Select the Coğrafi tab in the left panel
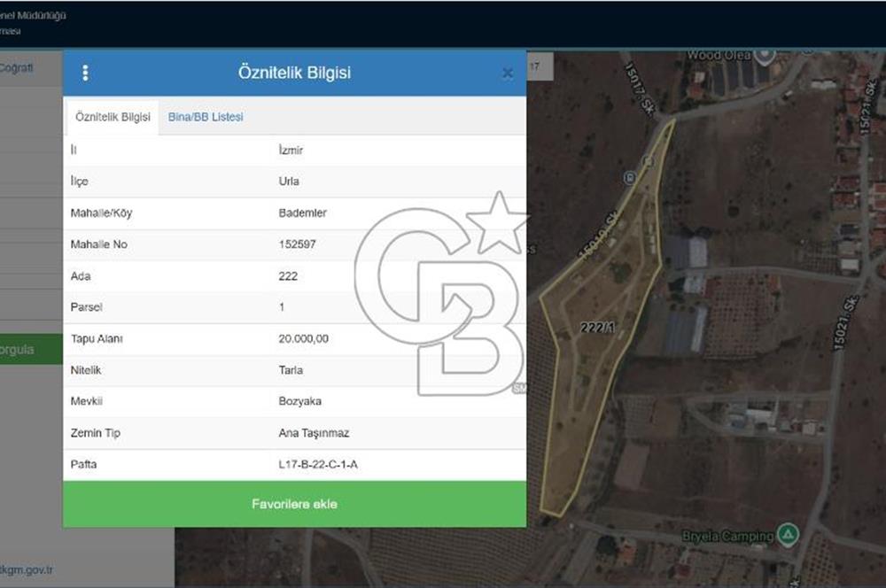The image size is (886, 588). 18,68
